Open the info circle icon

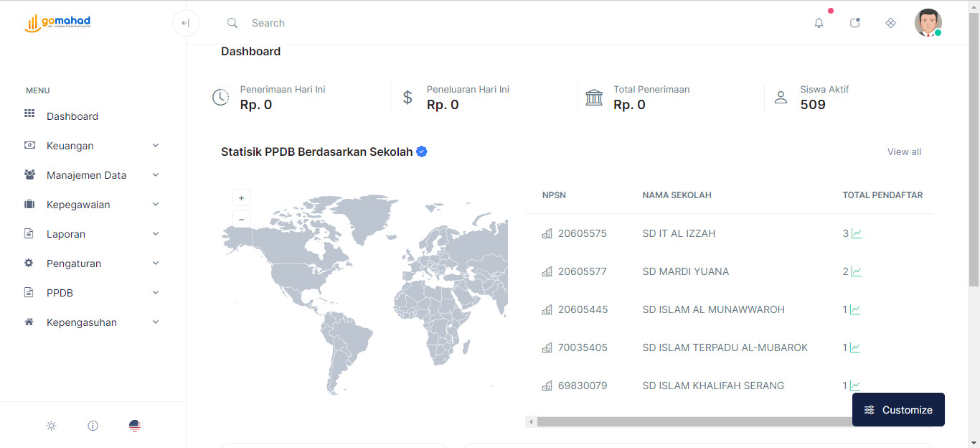coord(93,426)
